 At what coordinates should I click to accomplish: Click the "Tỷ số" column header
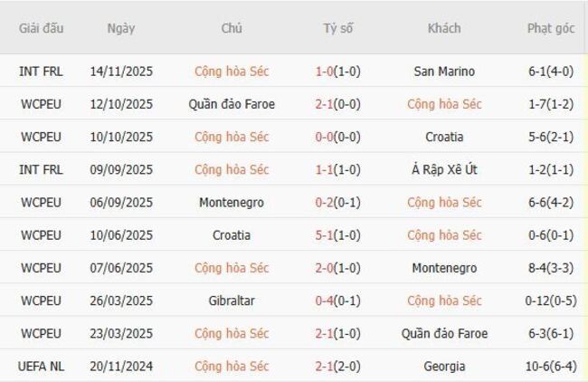click(x=337, y=28)
